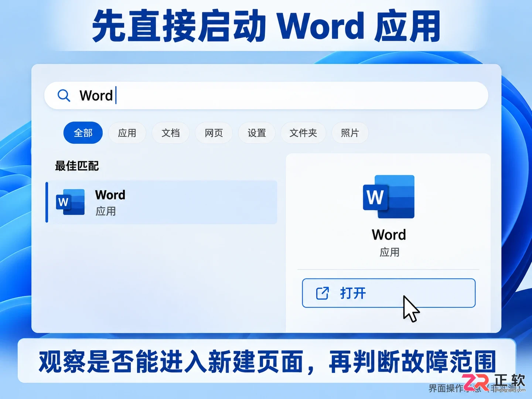This screenshot has height=399, width=532.
Task: Click the 打开 button
Action: point(389,293)
